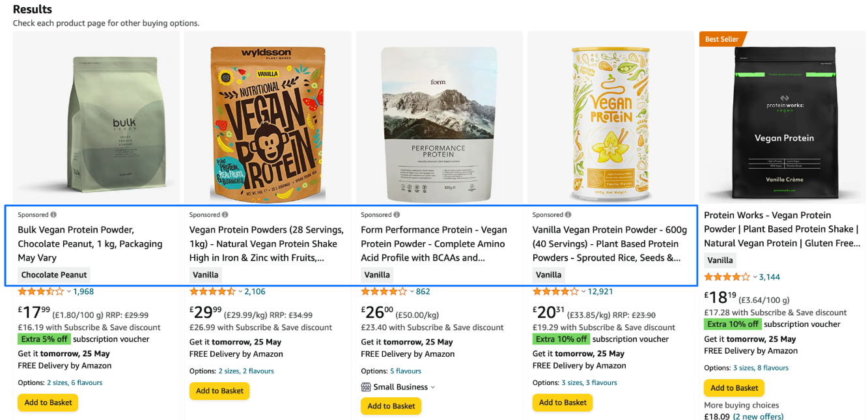Select the Chocolate Peanut flavour swatch

[53, 275]
